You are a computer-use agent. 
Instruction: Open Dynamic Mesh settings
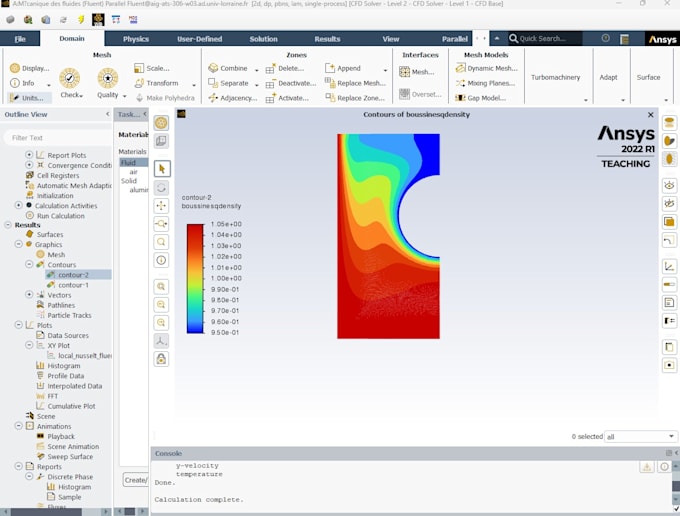(x=487, y=68)
